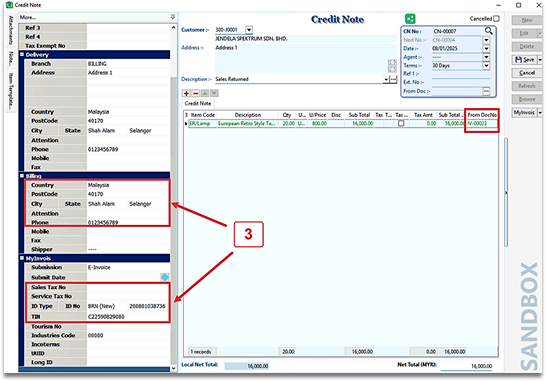Click the Credit Note title bar app icon
Image resolution: width=546 pixels, height=381 pixels.
(9, 5)
